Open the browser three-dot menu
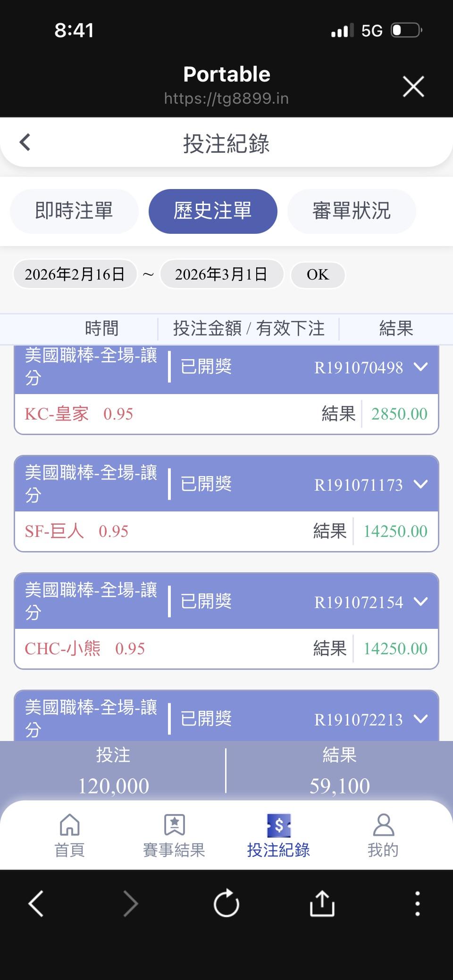The image size is (453, 980). point(417,903)
